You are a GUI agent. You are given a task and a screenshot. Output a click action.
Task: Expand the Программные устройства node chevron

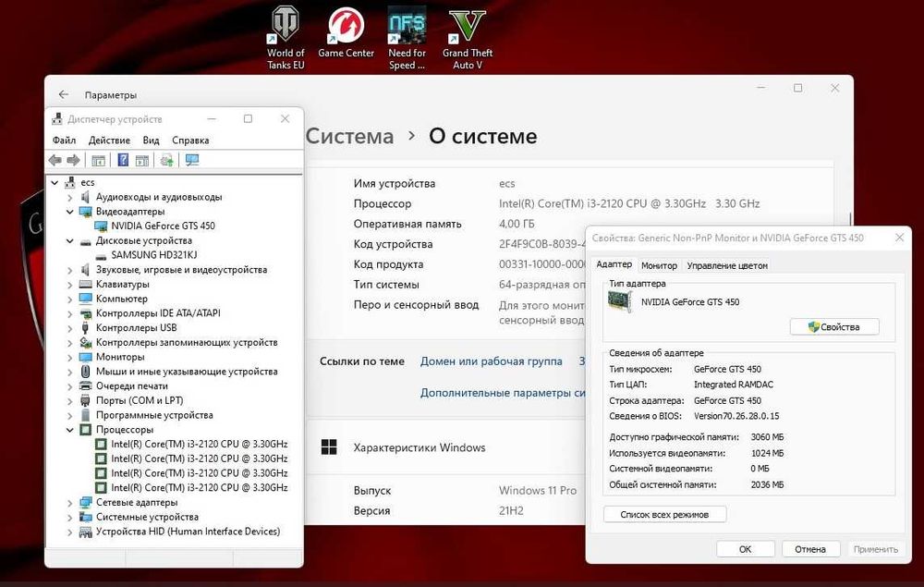coord(69,415)
